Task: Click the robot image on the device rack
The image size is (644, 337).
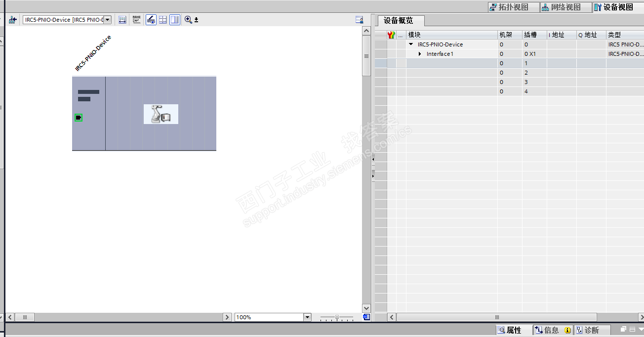Action: tap(161, 114)
